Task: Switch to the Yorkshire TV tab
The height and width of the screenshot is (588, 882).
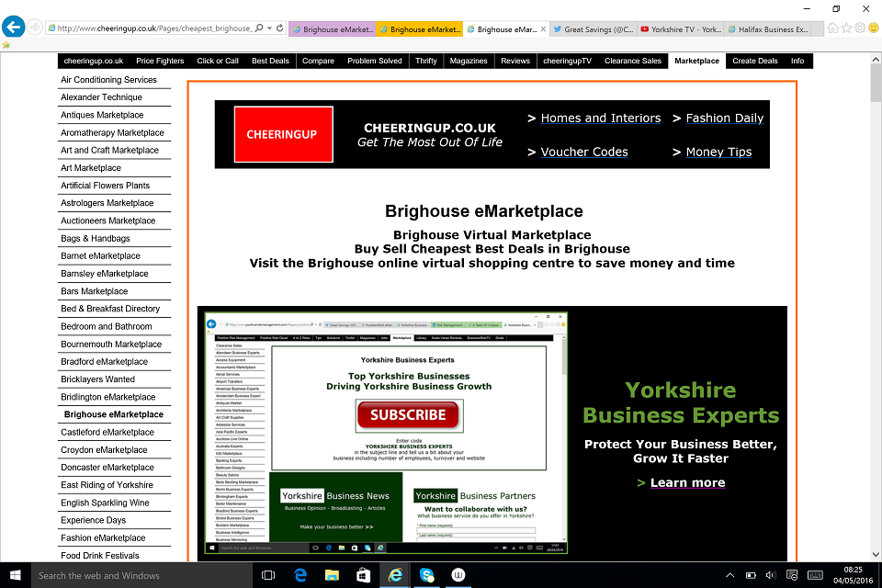Action: pos(681,29)
